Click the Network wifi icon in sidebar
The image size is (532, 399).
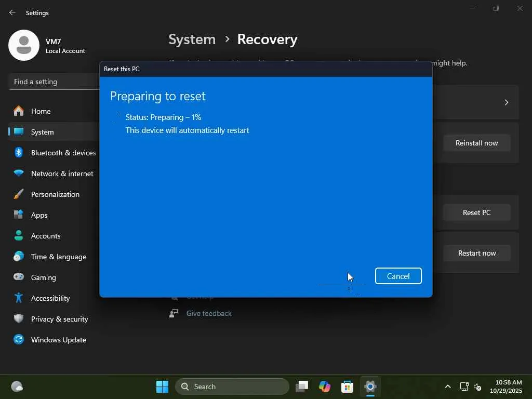tap(19, 173)
